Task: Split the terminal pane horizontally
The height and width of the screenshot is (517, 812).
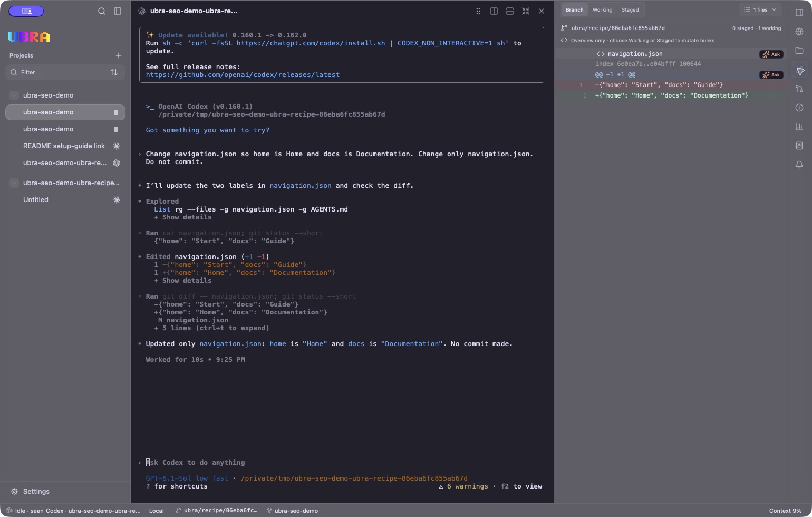Action: click(510, 11)
